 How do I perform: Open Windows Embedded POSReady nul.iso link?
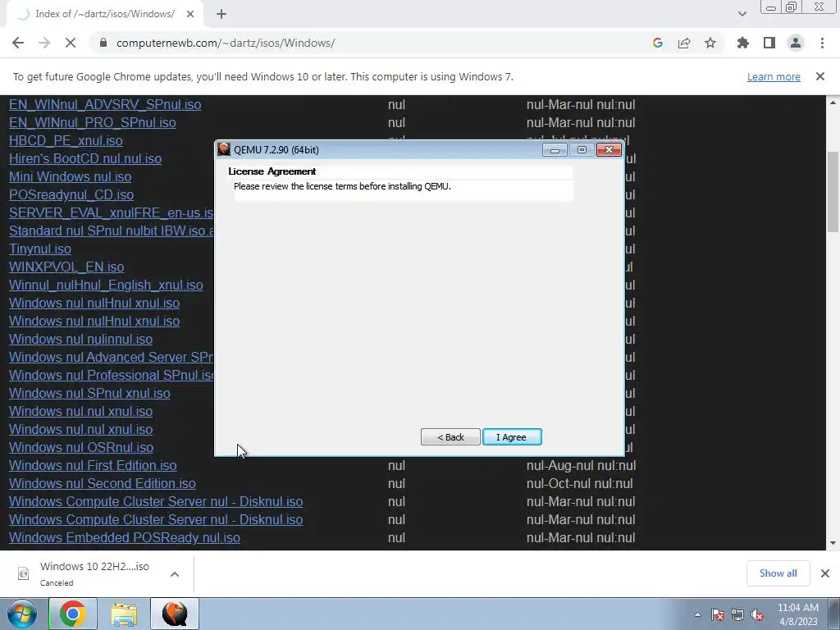pyautogui.click(x=125, y=538)
